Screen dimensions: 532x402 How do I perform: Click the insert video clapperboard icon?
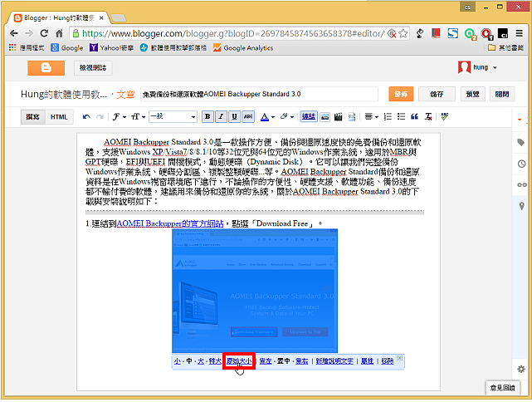click(x=338, y=117)
